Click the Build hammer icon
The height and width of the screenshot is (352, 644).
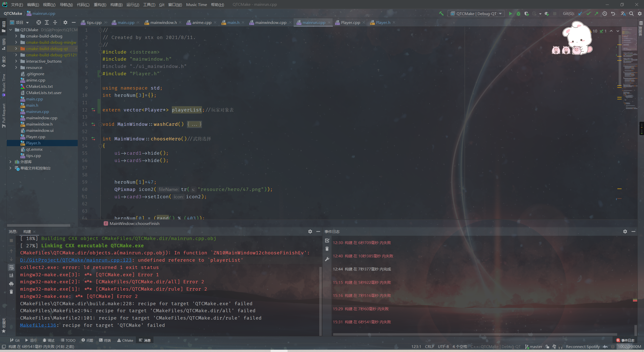coord(441,14)
